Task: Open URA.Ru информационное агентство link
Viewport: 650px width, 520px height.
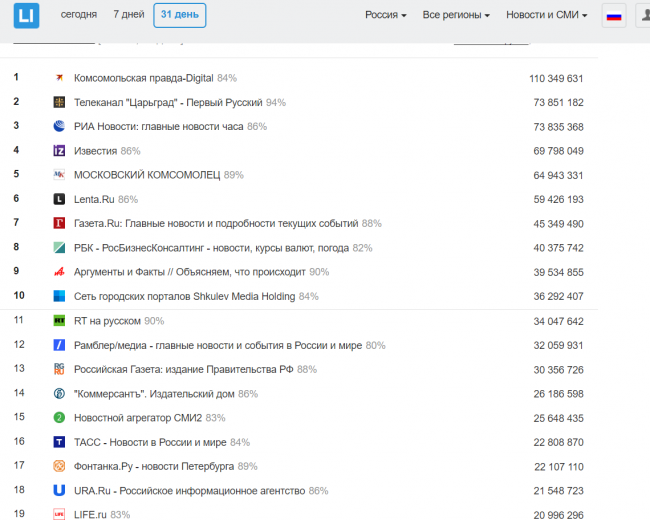Action: pos(189,491)
